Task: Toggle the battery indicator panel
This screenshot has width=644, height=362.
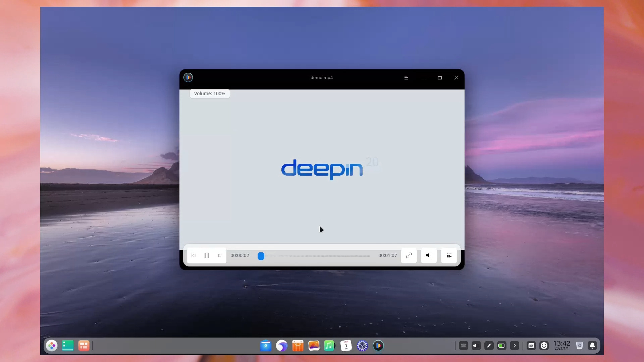Action: coord(501,346)
